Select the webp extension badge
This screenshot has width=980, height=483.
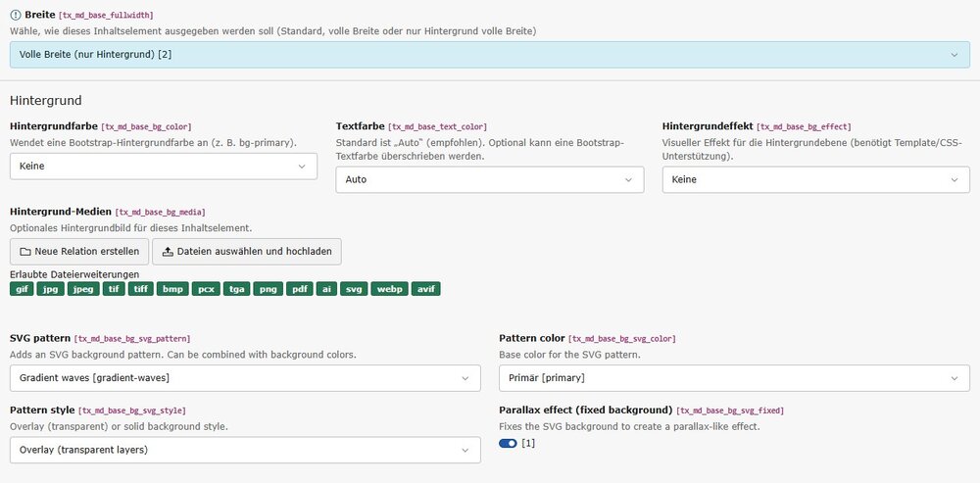tap(389, 289)
